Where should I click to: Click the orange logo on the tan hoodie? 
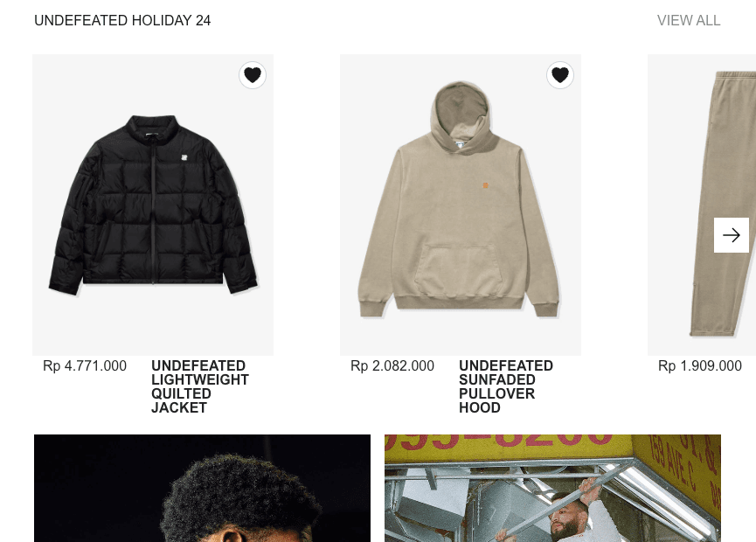point(486,185)
